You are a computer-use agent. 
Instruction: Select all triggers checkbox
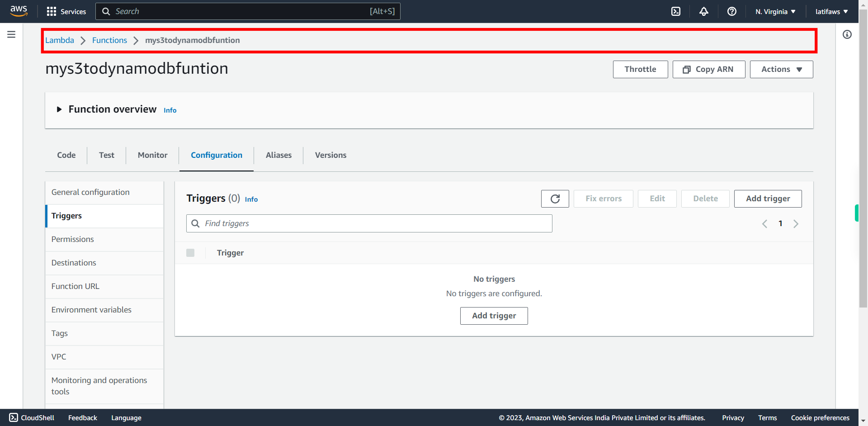190,253
